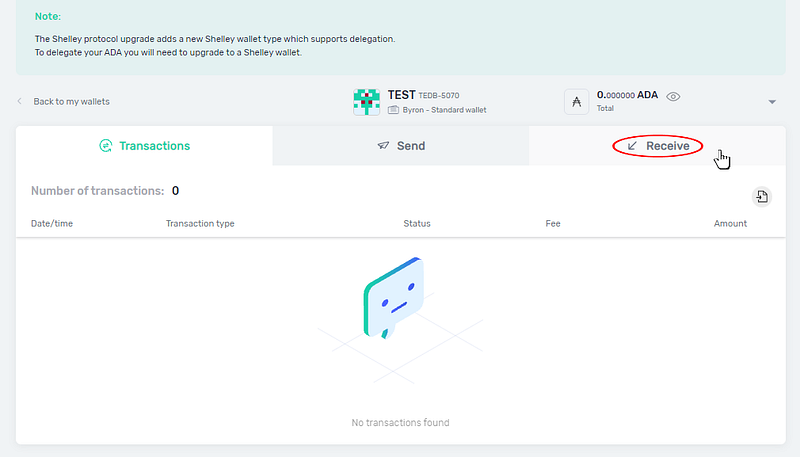Toggle balance visibility with the eye icon

[x=674, y=97]
